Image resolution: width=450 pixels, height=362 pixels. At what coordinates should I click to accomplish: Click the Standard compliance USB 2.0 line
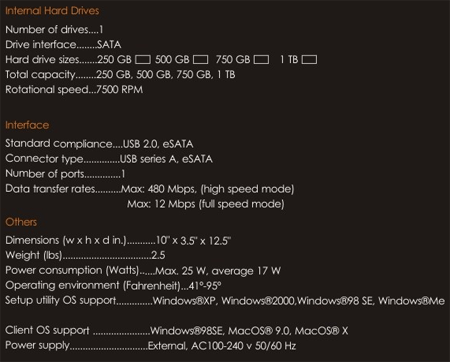click(x=99, y=144)
